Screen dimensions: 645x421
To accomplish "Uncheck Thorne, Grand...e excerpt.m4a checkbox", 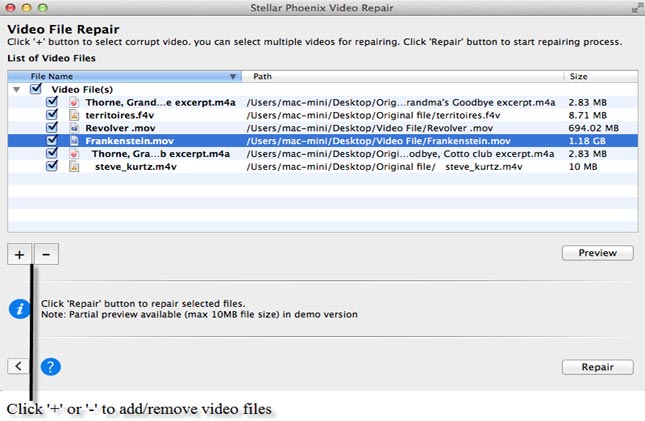I will click(52, 102).
